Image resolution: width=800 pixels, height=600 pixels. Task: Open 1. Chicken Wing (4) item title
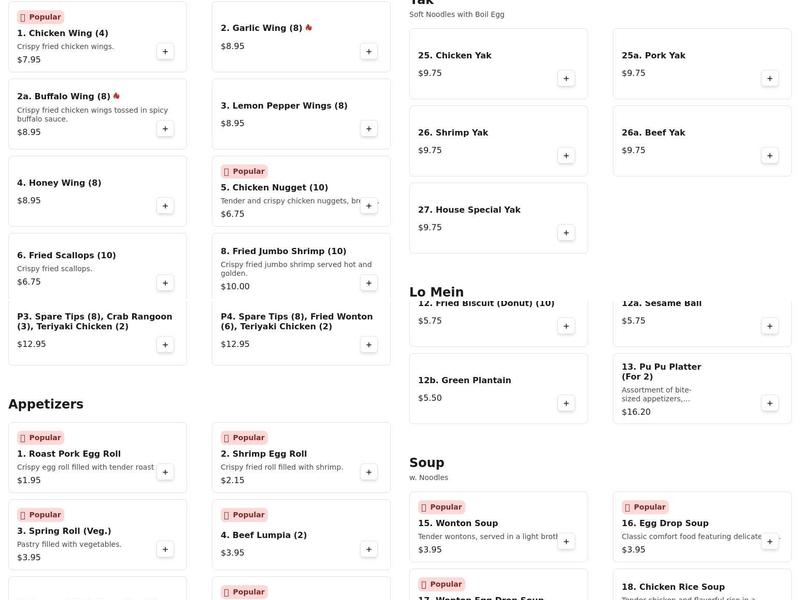63,33
